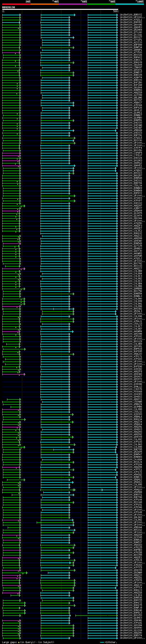Select the query label BB928138
The width and height of the screenshot is (146, 644).
(8, 7)
